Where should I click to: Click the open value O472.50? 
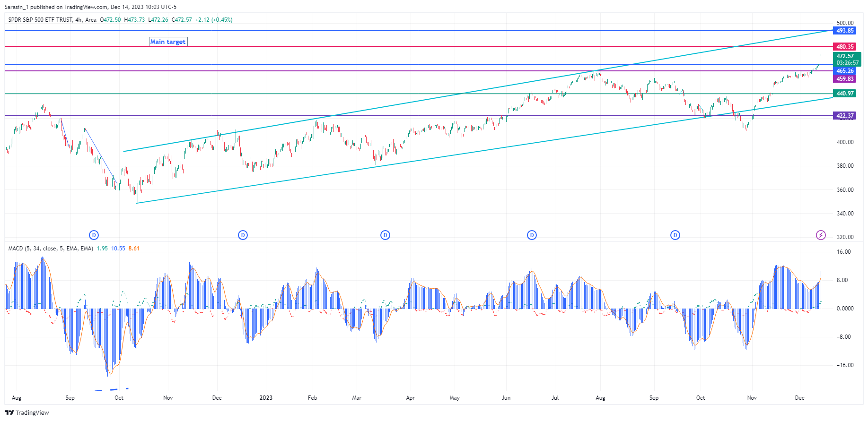[x=111, y=20]
